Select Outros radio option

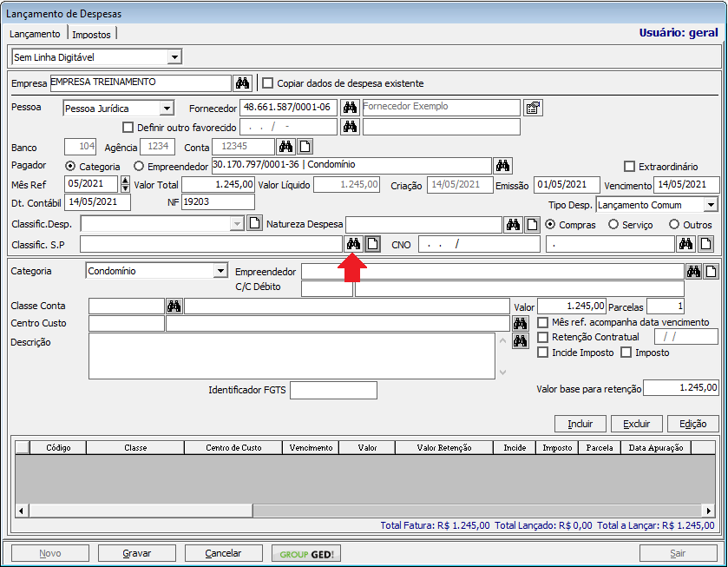[x=674, y=225]
